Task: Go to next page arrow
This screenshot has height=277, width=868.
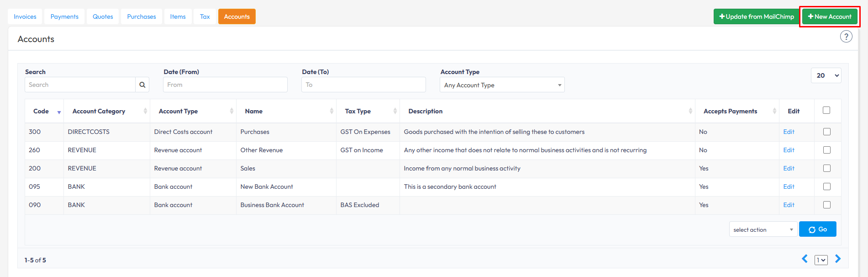Action: [838, 259]
